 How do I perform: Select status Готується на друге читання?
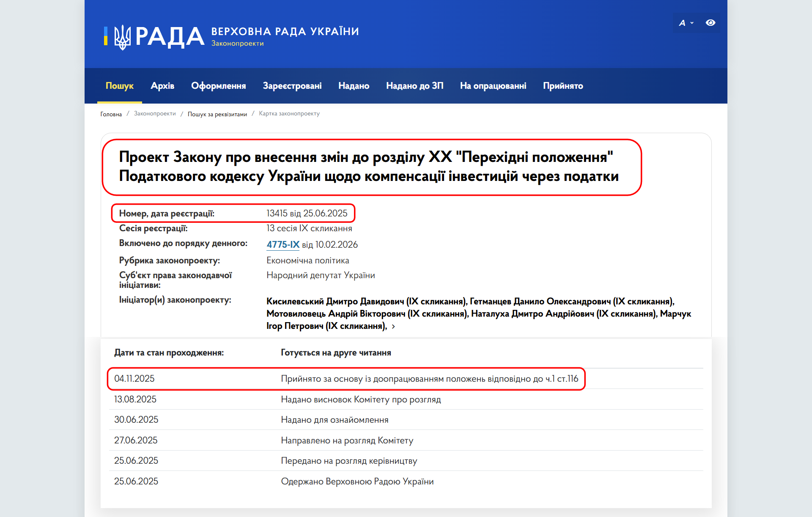click(x=336, y=353)
